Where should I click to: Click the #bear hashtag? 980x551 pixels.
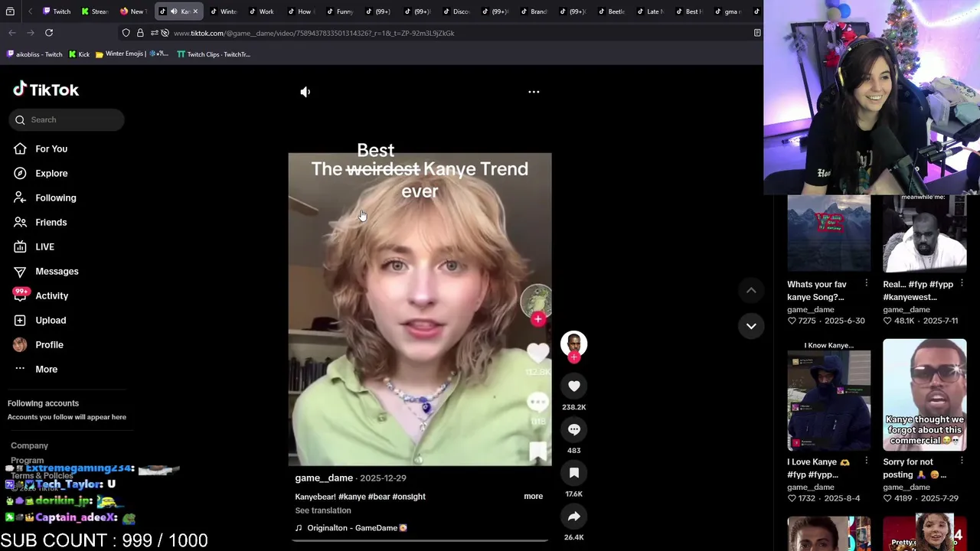tap(380, 497)
